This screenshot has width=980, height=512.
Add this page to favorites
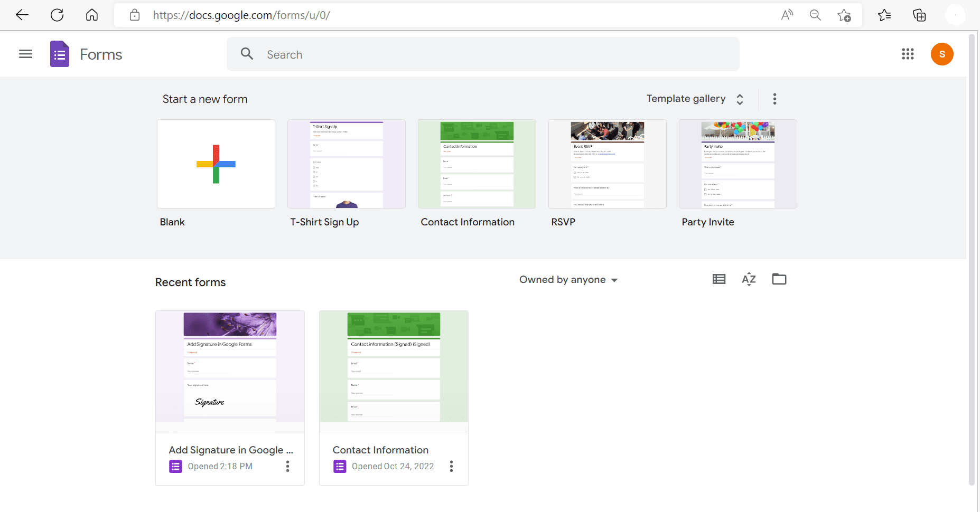844,15
